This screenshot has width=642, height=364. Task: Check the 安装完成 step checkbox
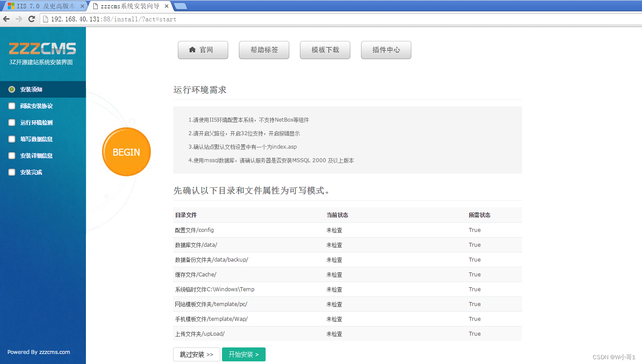(x=11, y=172)
